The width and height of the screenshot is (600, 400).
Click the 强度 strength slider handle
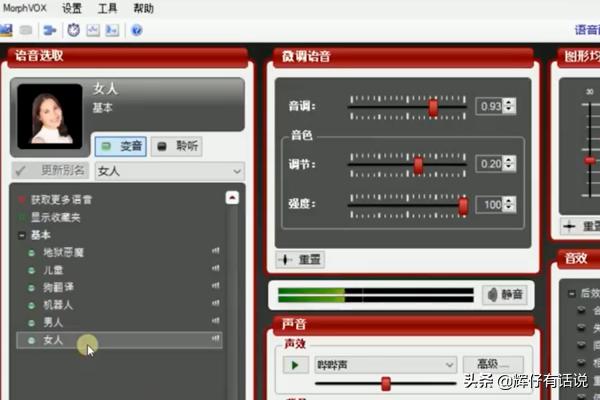point(463,205)
